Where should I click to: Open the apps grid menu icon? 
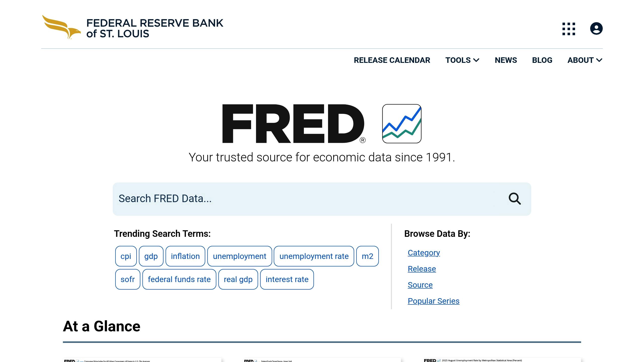569,29
